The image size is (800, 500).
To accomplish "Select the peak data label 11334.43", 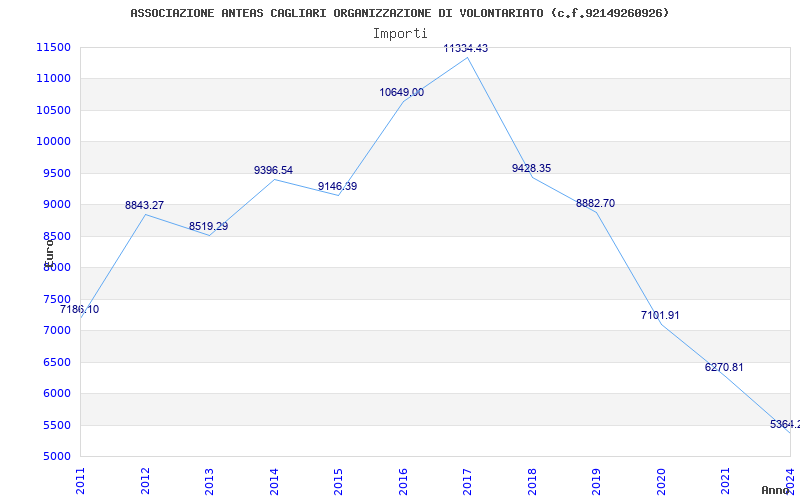I will [x=466, y=48].
